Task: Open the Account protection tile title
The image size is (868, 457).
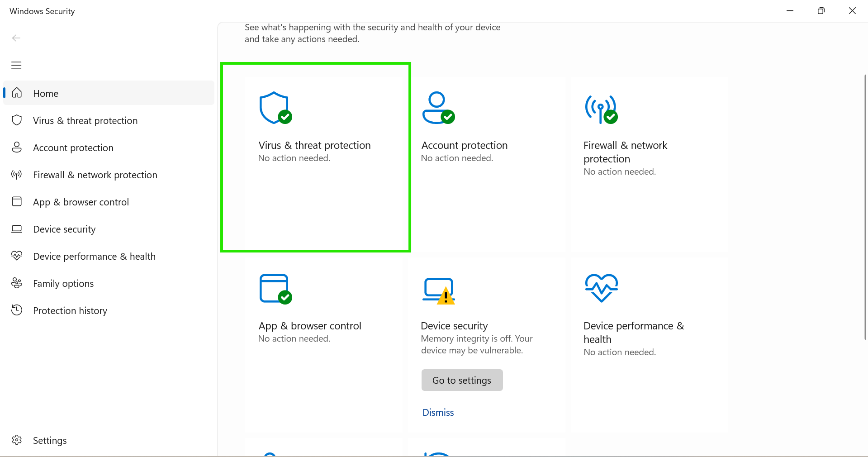Action: tap(465, 145)
